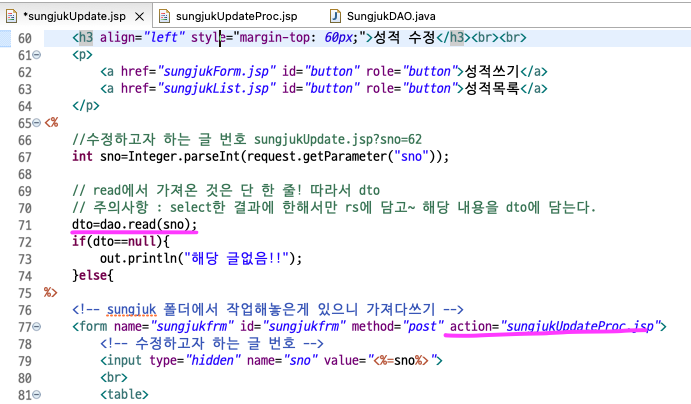Click the HTML comment on line 78
This screenshot has height=404, width=691.
(212, 343)
